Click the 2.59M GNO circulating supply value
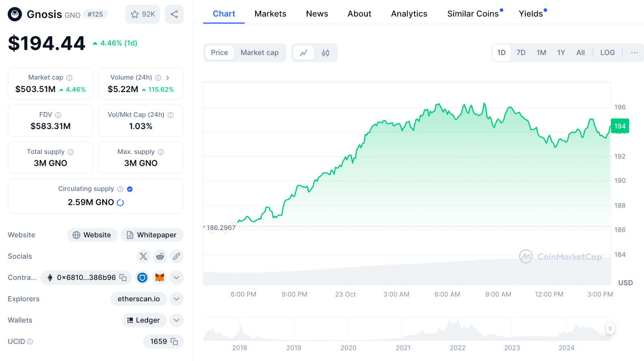The height and width of the screenshot is (361, 644). click(x=91, y=202)
